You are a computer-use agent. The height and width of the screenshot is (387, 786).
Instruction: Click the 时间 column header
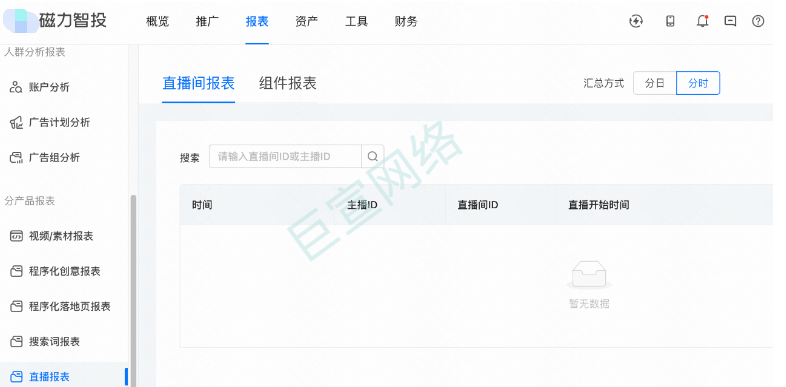(202, 205)
